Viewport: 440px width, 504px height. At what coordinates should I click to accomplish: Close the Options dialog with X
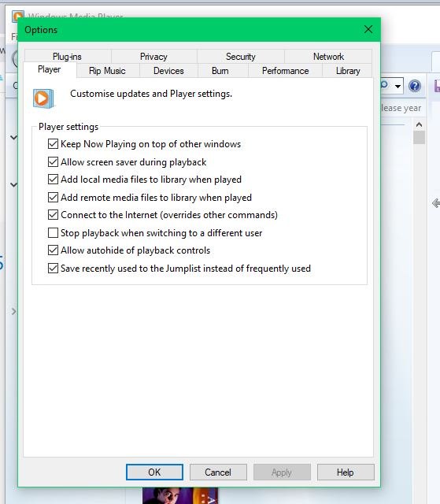click(368, 30)
